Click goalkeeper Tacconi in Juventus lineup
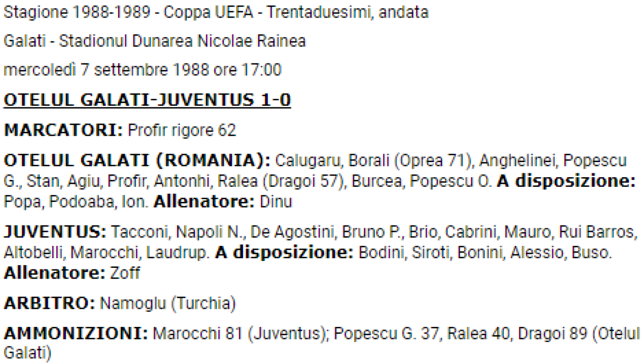Image resolution: width=644 pixels, height=364 pixels. tap(142, 233)
